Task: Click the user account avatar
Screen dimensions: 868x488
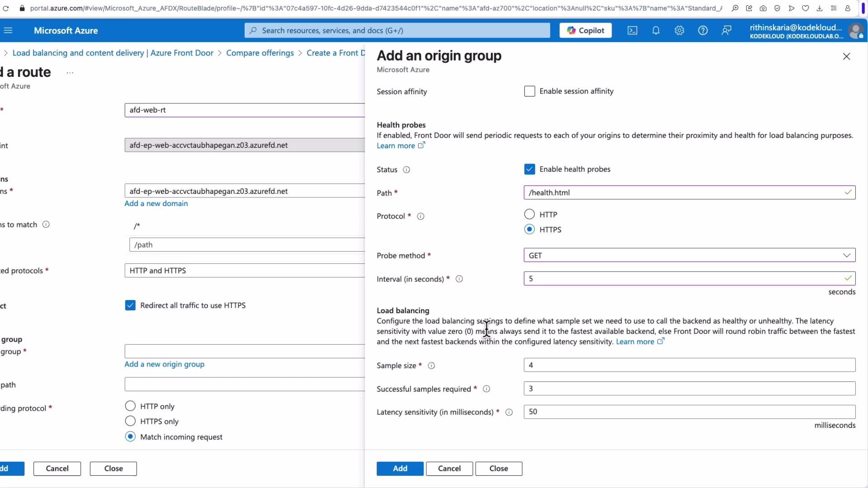Action: click(x=855, y=31)
